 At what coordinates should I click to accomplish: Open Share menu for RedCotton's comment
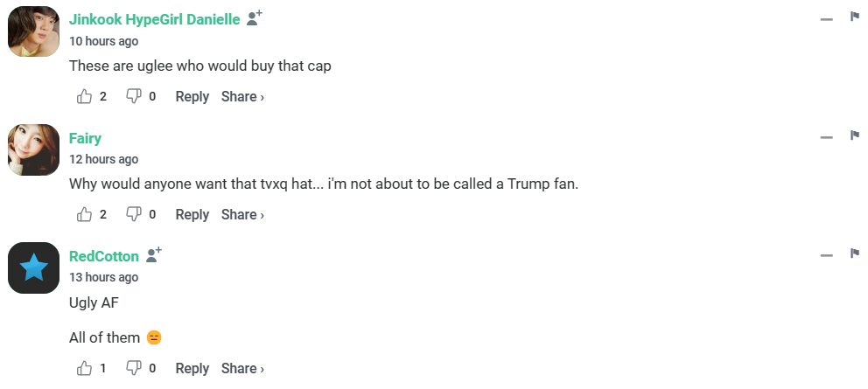click(x=242, y=368)
